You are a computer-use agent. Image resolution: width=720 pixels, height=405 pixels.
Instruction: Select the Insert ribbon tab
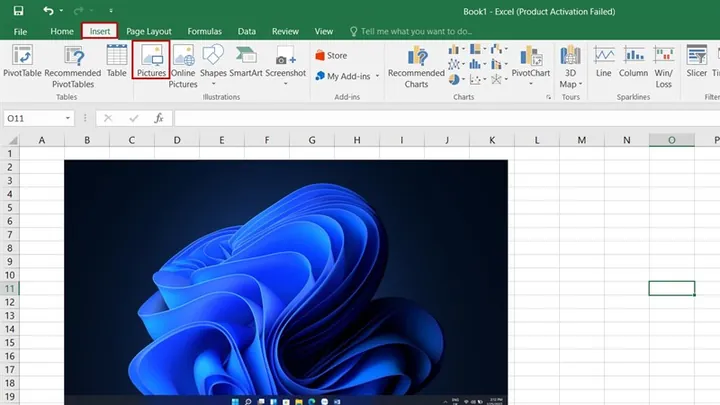tap(100, 31)
